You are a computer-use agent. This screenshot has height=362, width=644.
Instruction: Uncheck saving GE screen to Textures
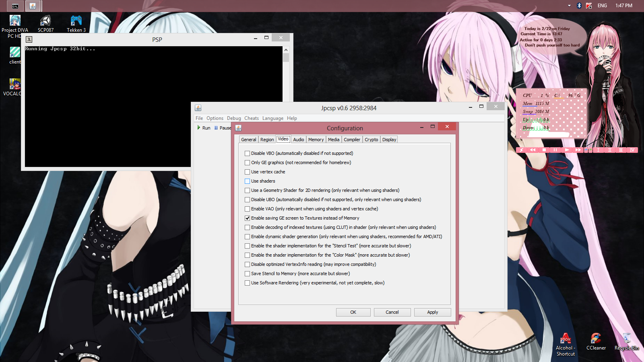click(247, 218)
